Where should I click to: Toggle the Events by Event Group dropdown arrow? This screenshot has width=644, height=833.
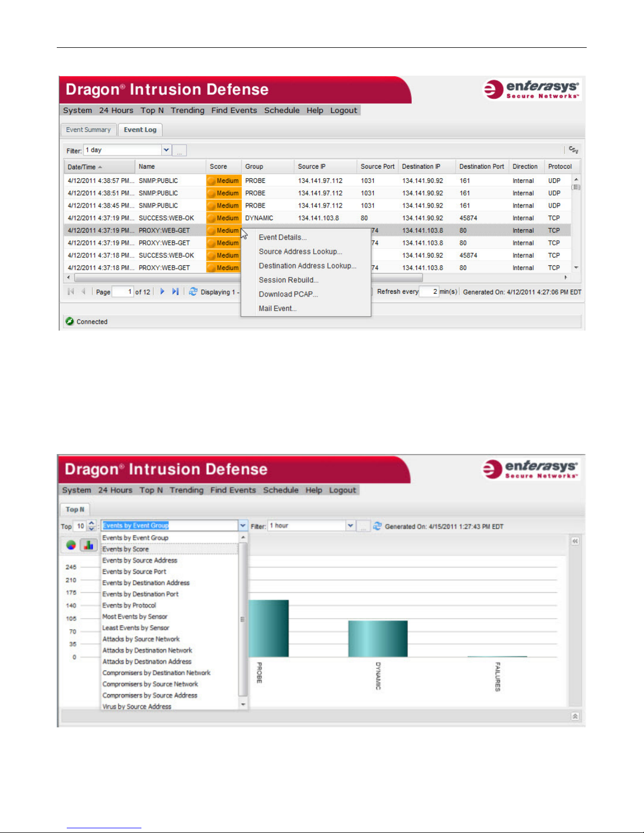pyautogui.click(x=242, y=526)
